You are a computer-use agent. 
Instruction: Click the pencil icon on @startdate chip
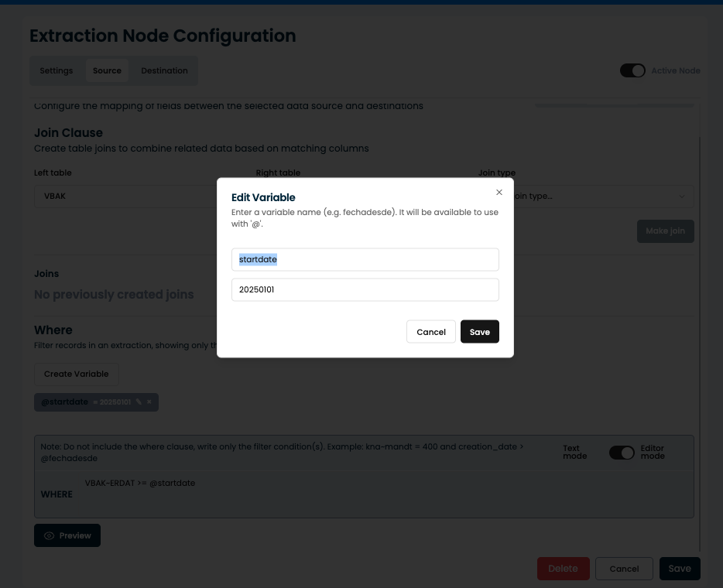[x=139, y=402]
